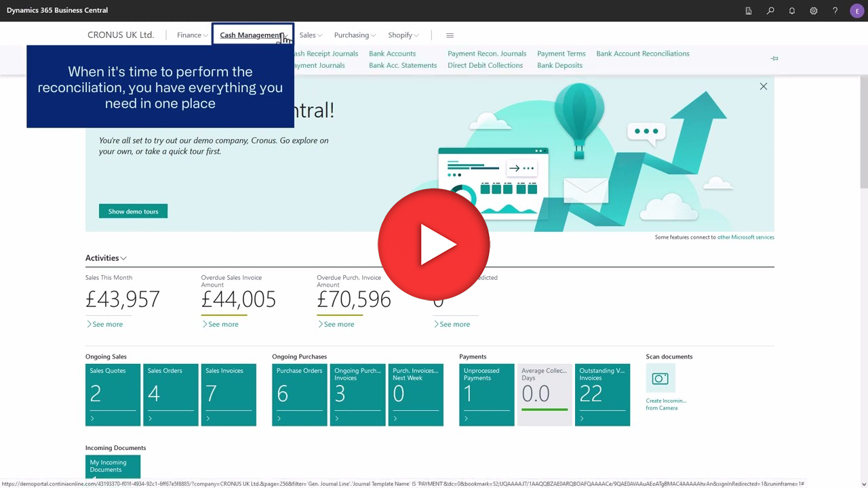The width and height of the screenshot is (868, 488).
Task: Open the notifications bell icon
Action: [x=792, y=11]
